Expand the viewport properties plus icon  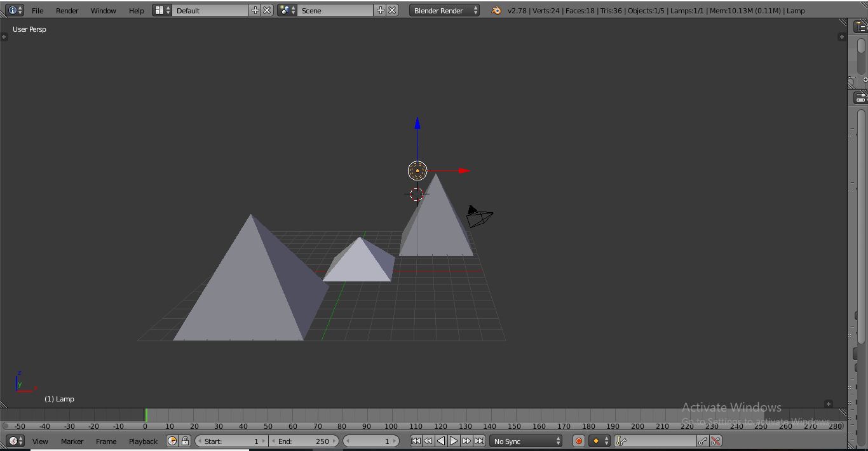[841, 37]
